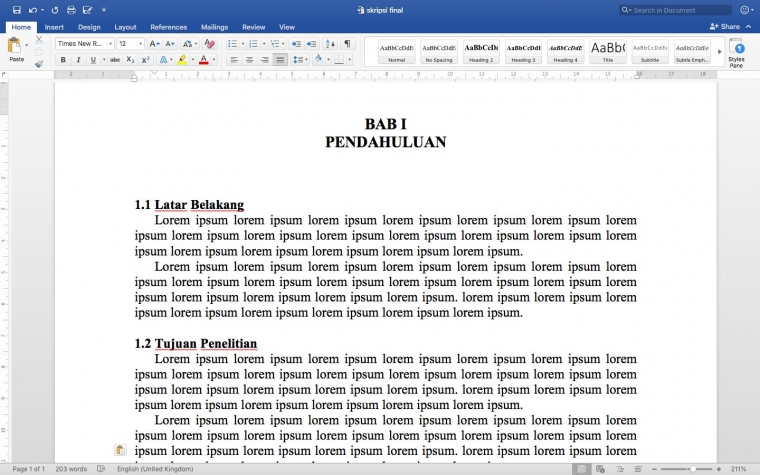The image size is (760, 475).
Task: Click the Format Painter brush icon
Action: 39,63
